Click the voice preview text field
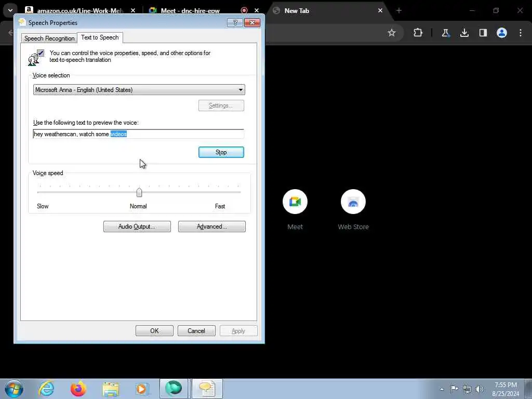Viewport: 532px width, 399px height. point(138,134)
